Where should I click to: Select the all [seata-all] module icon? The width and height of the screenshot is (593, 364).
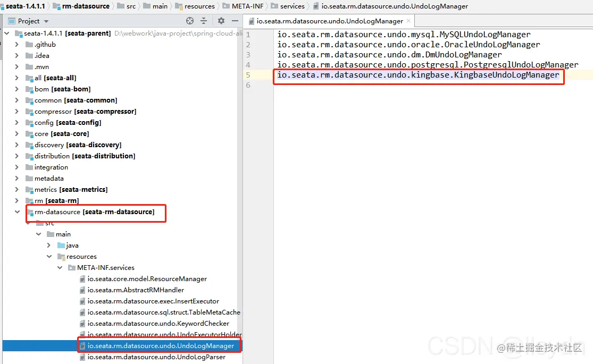coord(29,78)
